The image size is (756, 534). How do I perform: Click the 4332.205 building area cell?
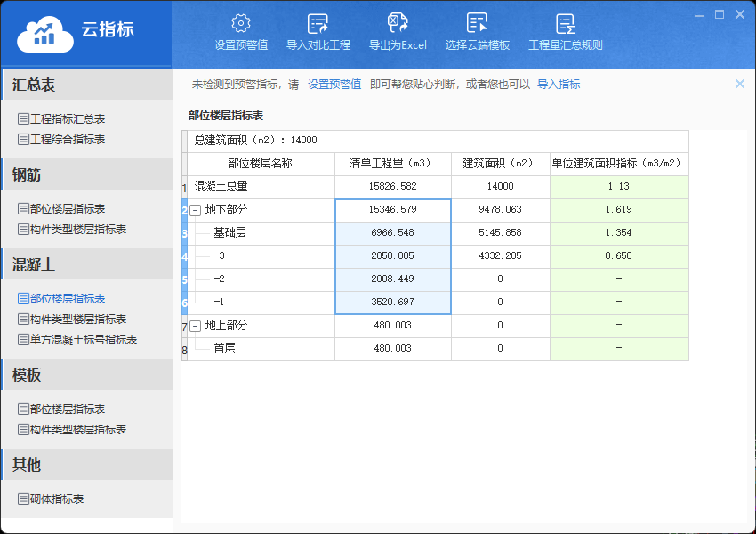(x=501, y=256)
